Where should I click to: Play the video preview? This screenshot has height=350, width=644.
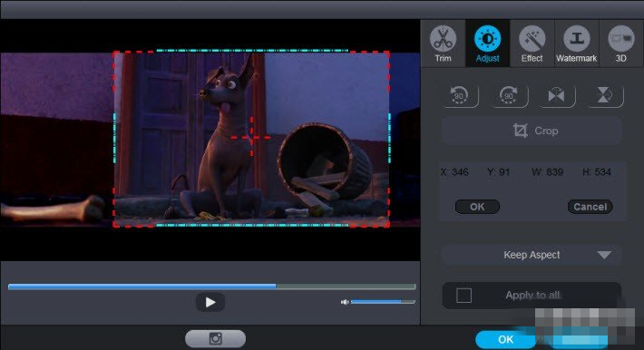(210, 302)
